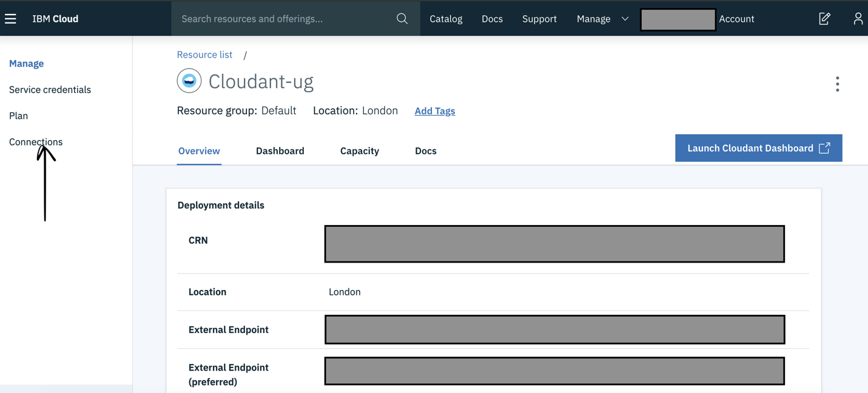
Task: Click the CRN row label
Action: 198,240
